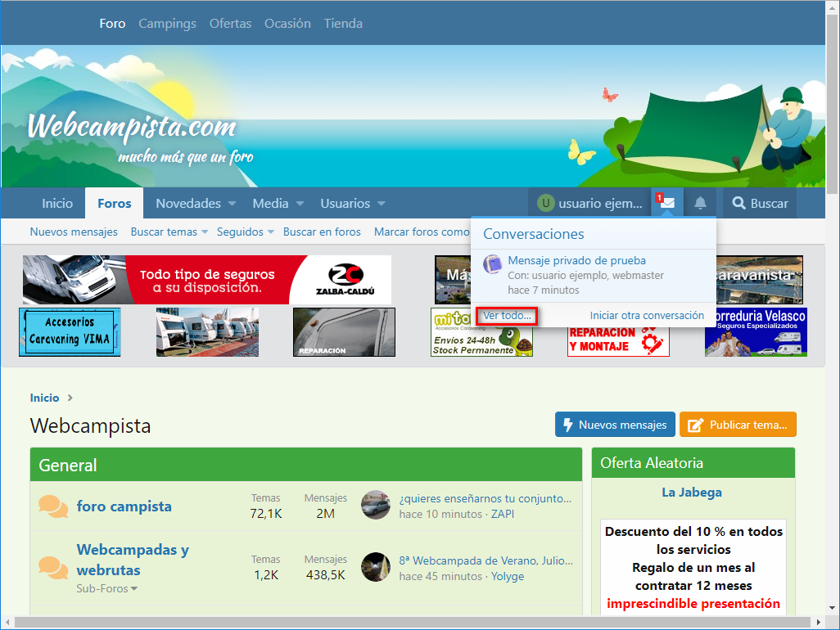Open the Usuarios tab

345,204
